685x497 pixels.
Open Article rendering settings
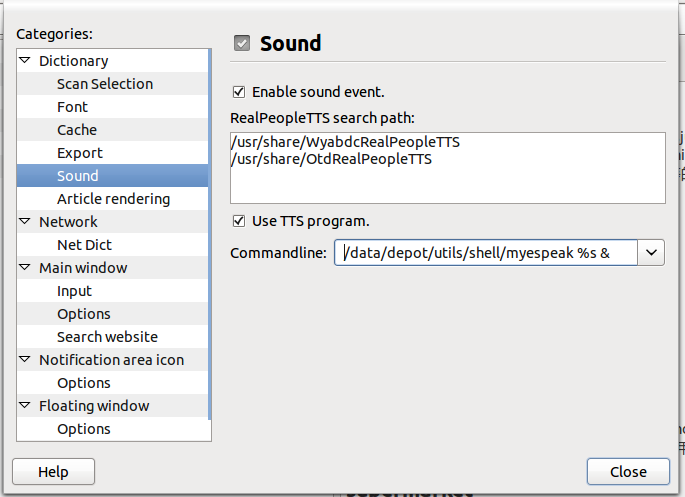tap(113, 199)
